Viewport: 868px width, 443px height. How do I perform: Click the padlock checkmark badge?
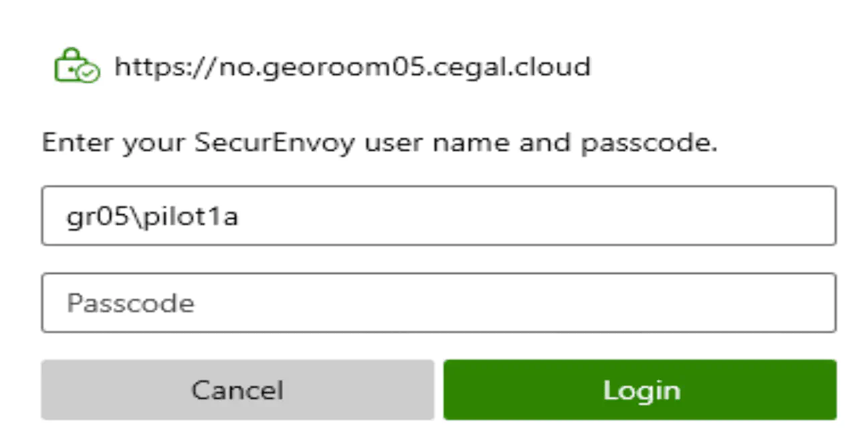90,72
